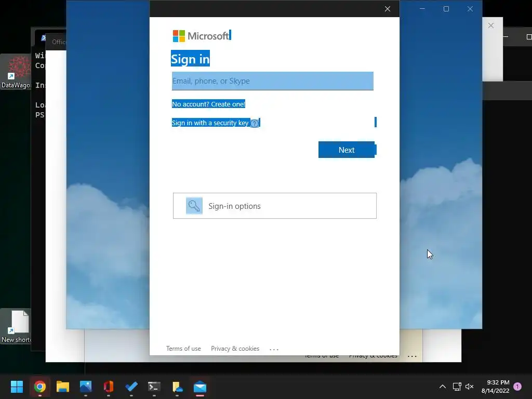Click the Microsoft logo in sign-in dialog

(x=201, y=36)
